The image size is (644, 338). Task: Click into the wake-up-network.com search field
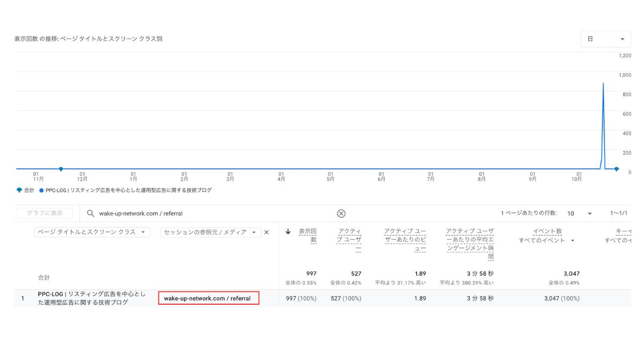pyautogui.click(x=215, y=214)
